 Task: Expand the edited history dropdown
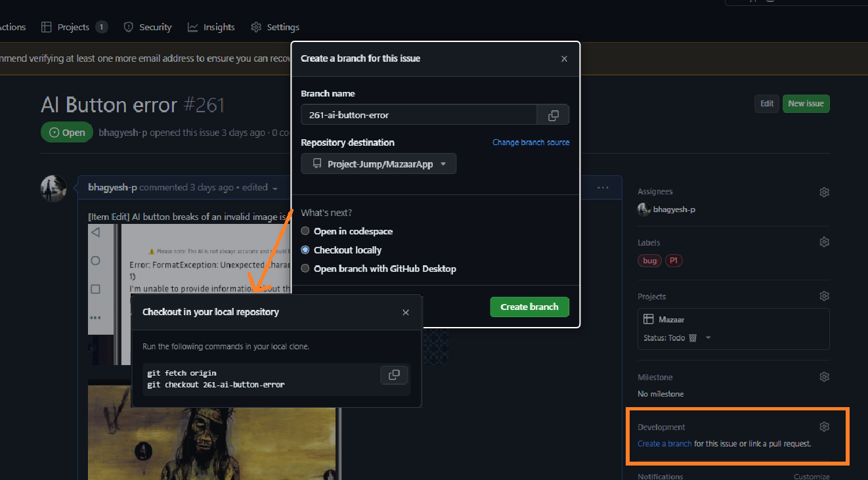coord(274,187)
